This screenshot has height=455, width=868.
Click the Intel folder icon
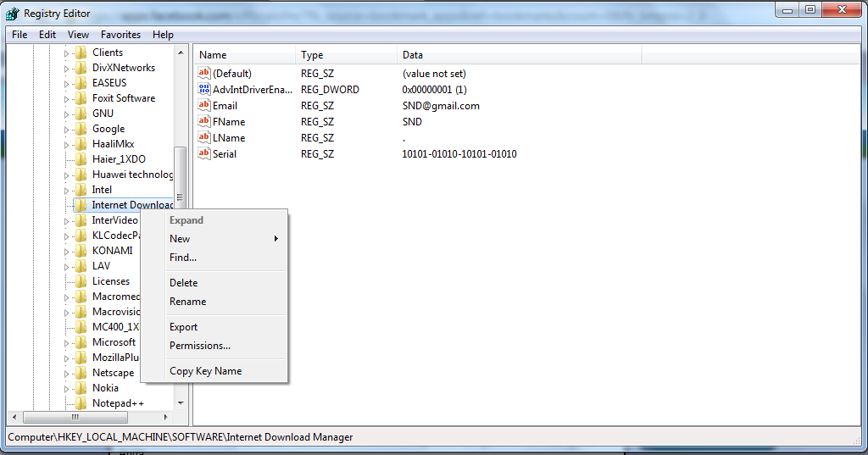point(81,190)
